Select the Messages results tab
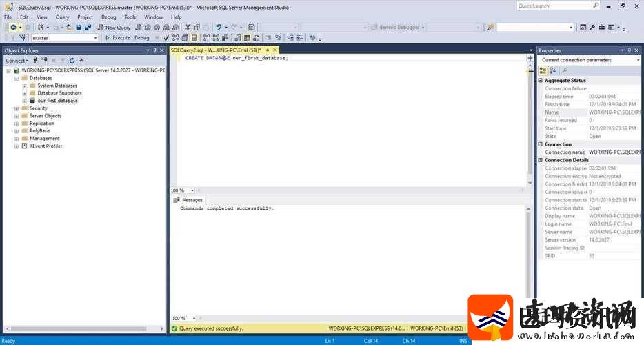644x345 pixels. 188,200
